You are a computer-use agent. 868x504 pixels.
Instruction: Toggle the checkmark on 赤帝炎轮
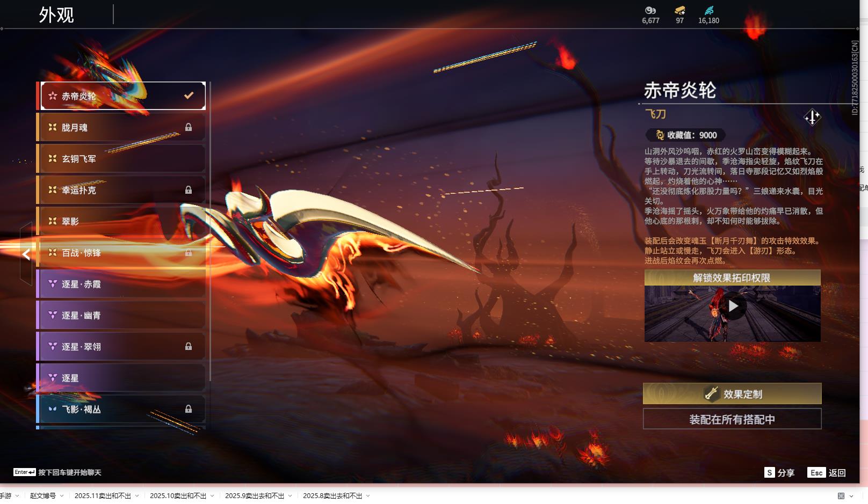click(189, 96)
